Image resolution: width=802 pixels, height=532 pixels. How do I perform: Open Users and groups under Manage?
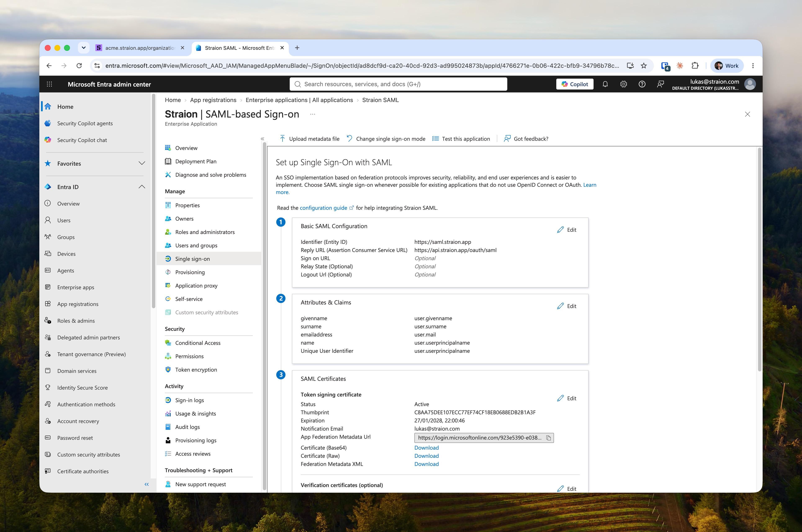pyautogui.click(x=196, y=246)
